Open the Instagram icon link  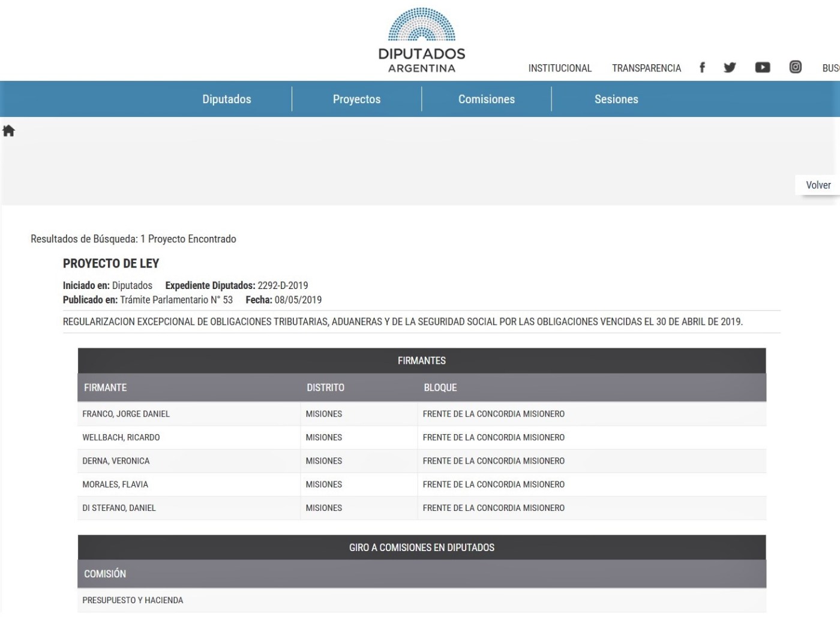point(795,67)
